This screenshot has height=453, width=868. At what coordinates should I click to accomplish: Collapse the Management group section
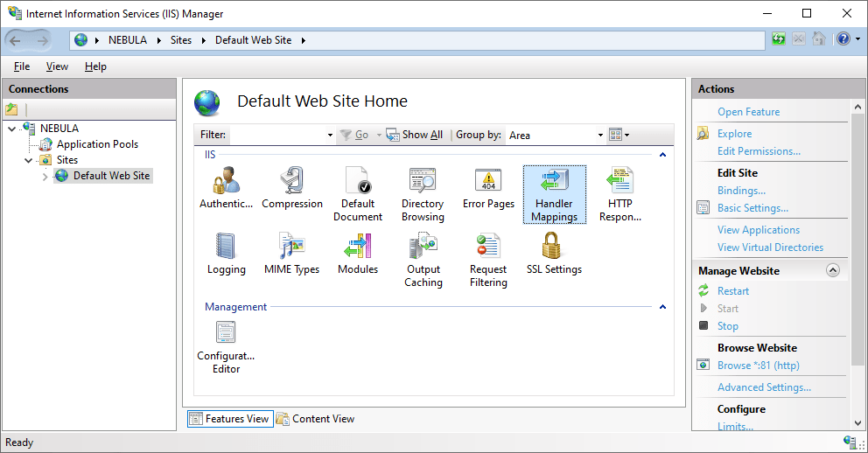coord(662,307)
